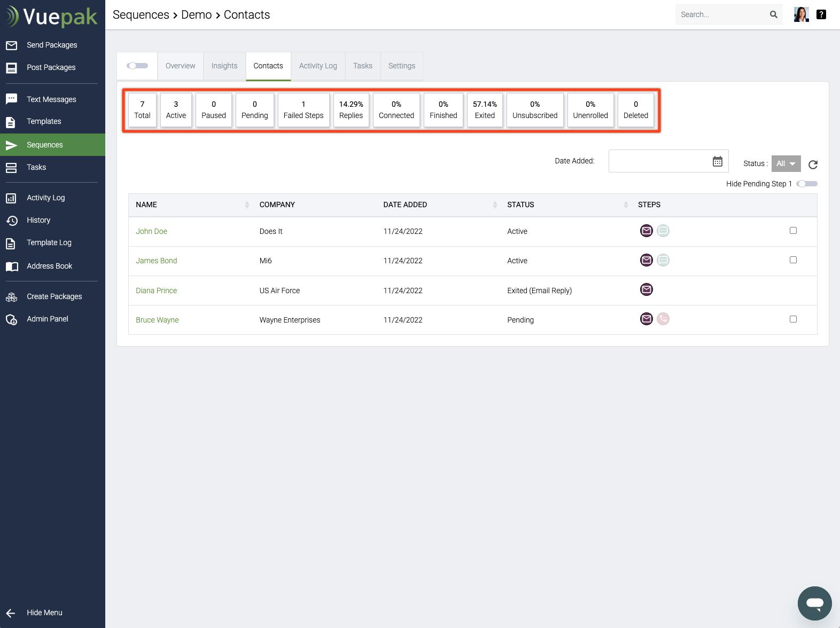Click Bruce Wayne's phone call step icon
The image size is (840, 628).
(x=663, y=319)
